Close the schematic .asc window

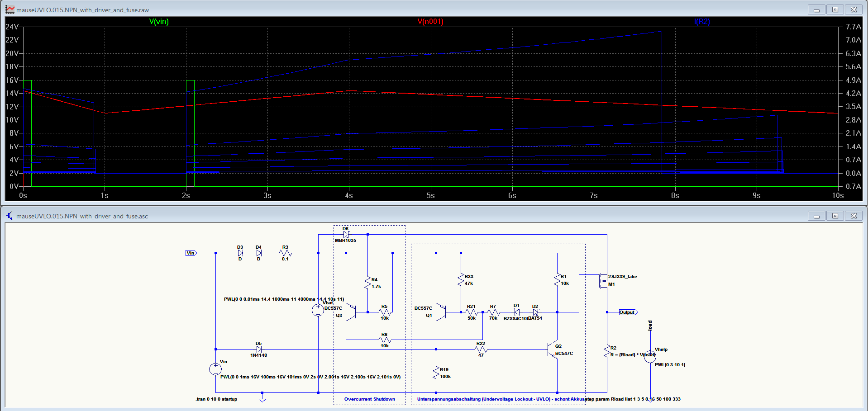pos(854,216)
